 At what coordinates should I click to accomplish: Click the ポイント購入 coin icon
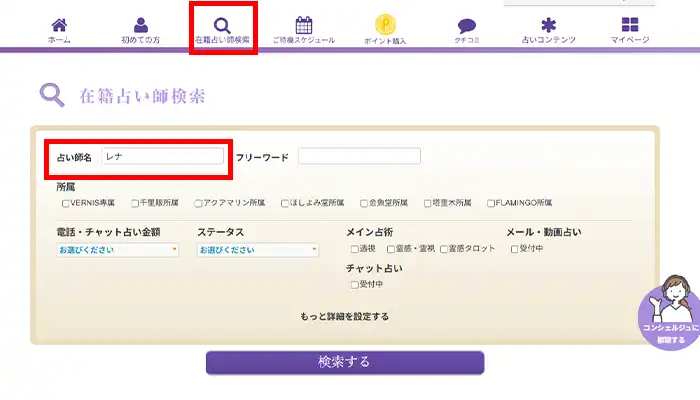pyautogui.click(x=385, y=25)
